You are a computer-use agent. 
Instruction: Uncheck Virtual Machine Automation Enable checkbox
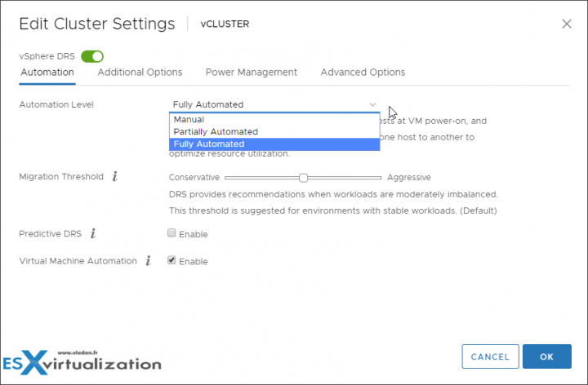[171, 260]
